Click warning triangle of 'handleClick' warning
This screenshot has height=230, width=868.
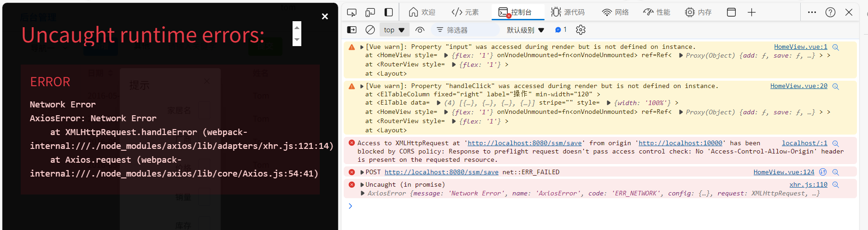click(x=352, y=86)
